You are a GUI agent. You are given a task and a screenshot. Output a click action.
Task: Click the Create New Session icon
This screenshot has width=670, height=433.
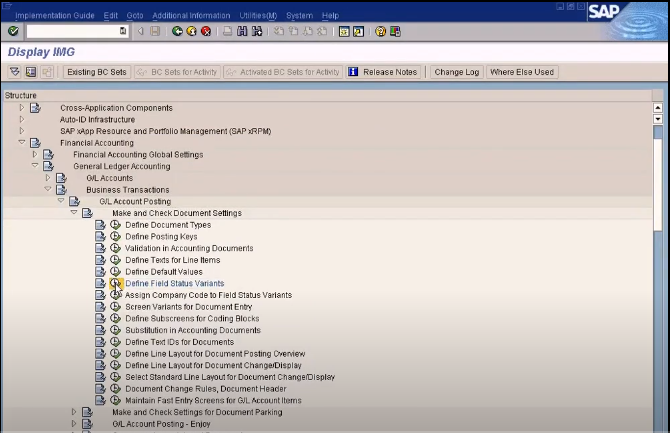pos(344,31)
